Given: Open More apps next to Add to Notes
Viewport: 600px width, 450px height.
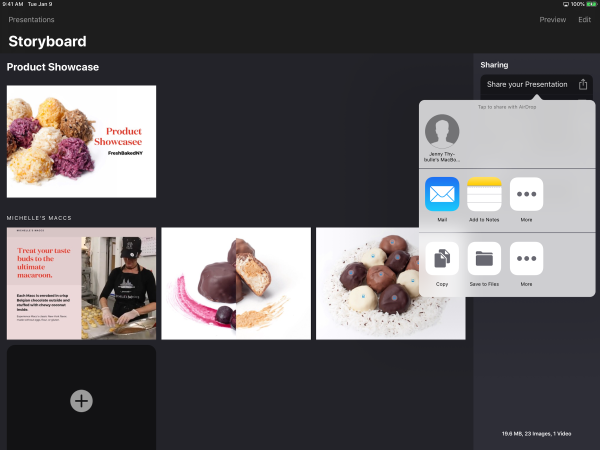Looking at the screenshot, I should (x=527, y=194).
